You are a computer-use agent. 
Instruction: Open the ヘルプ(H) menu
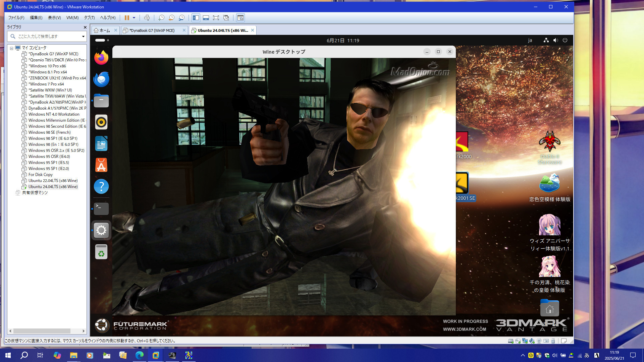tap(108, 18)
